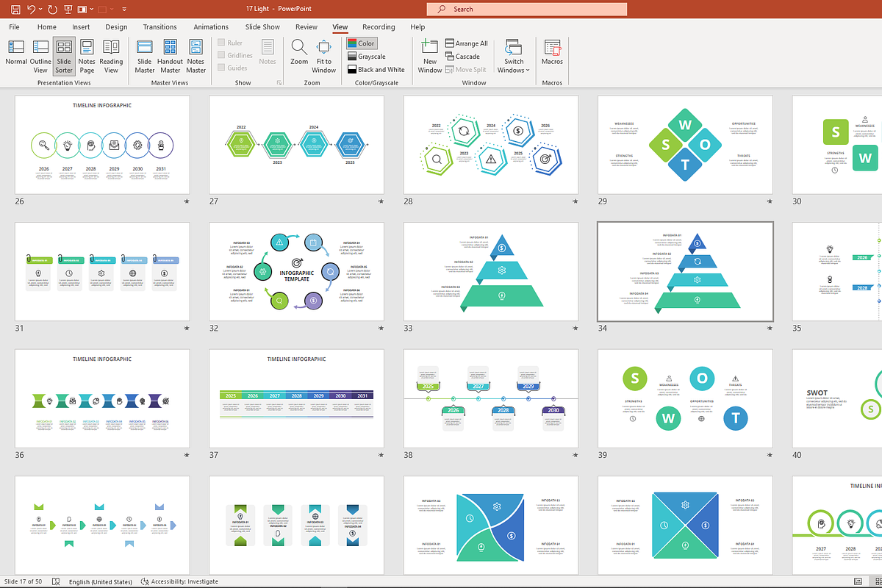Switch to the Insert tab

(81, 27)
